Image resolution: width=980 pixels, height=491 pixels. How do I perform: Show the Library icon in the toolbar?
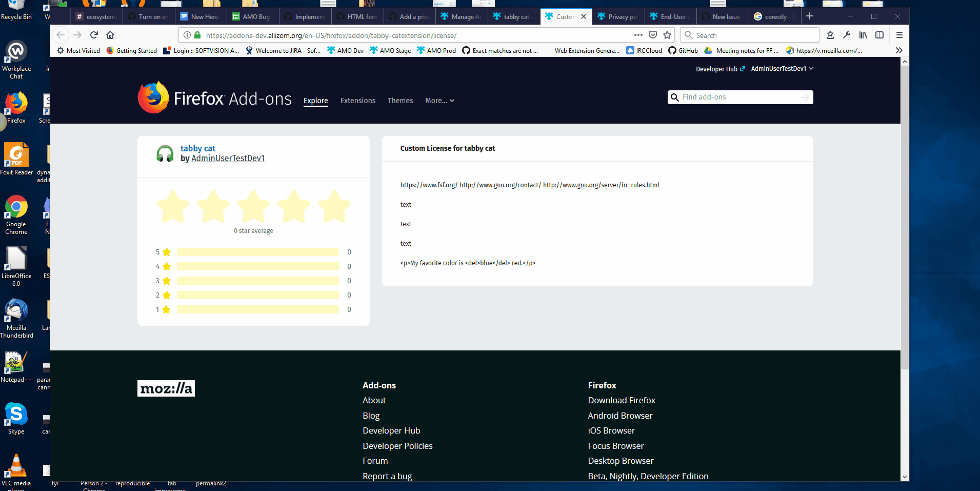click(863, 35)
